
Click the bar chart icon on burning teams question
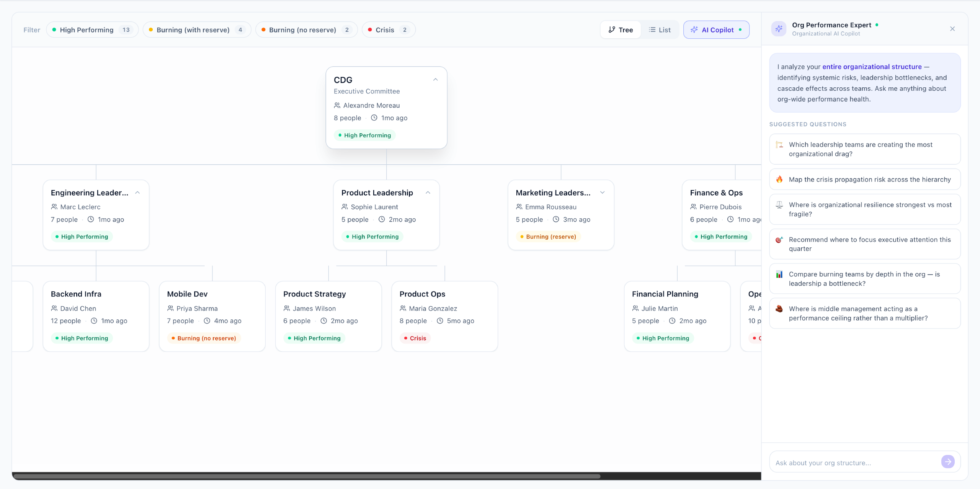click(x=779, y=274)
